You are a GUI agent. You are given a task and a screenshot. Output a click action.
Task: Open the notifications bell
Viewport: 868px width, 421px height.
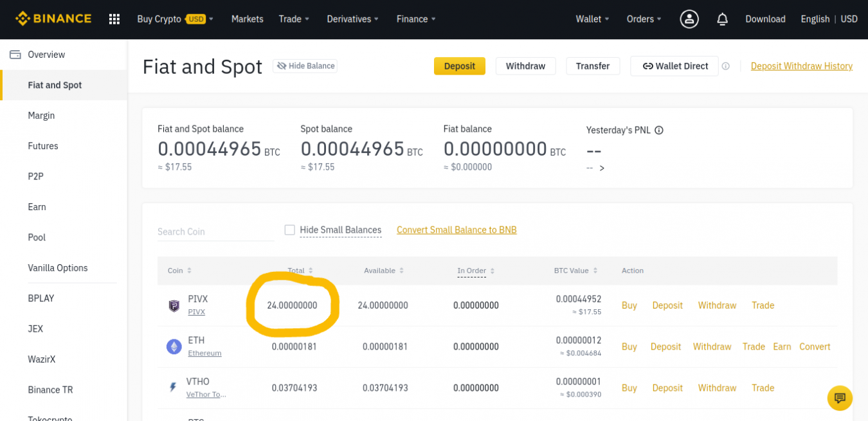(722, 19)
